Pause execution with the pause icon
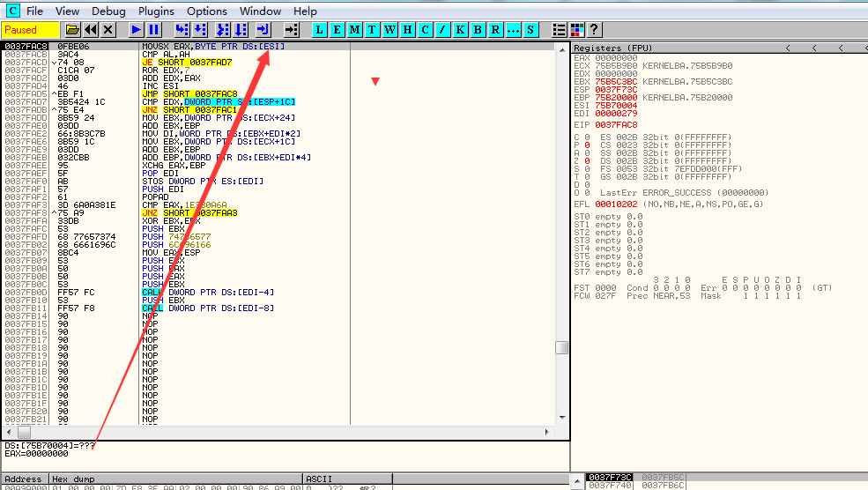The width and height of the screenshot is (868, 490). [153, 30]
